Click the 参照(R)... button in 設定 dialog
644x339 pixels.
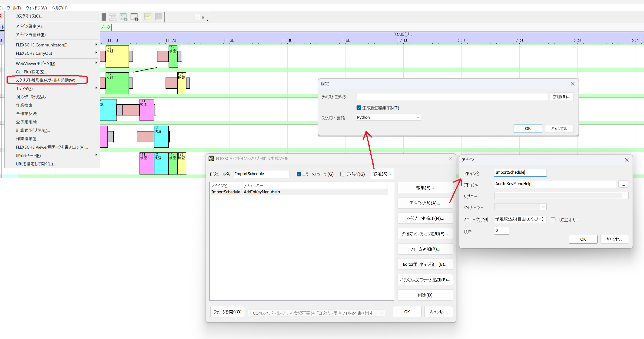point(561,97)
